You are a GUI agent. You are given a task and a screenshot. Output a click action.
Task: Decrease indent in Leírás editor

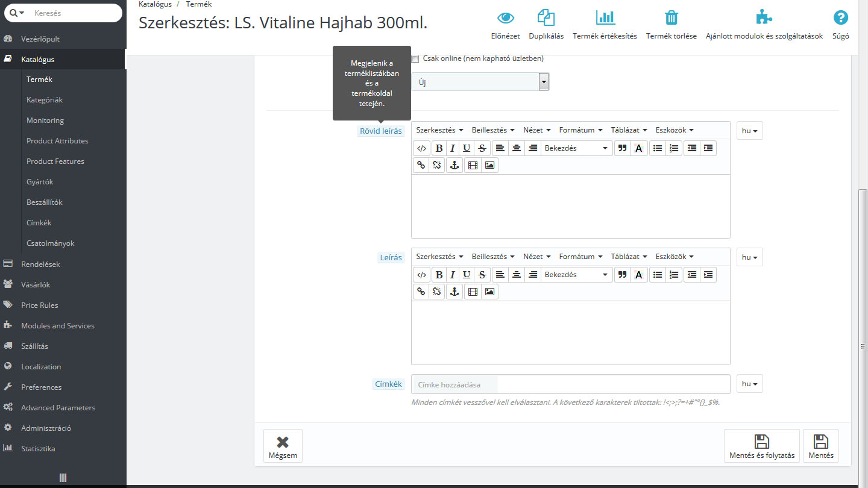(692, 275)
